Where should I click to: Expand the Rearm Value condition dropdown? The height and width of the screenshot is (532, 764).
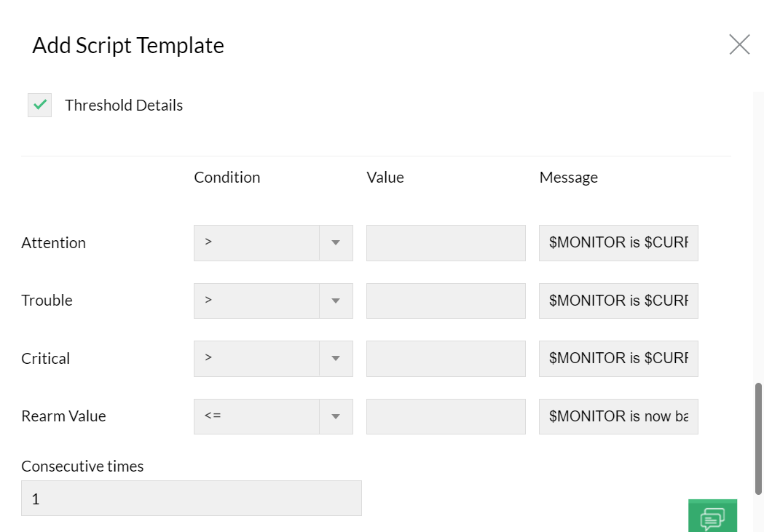(272, 416)
